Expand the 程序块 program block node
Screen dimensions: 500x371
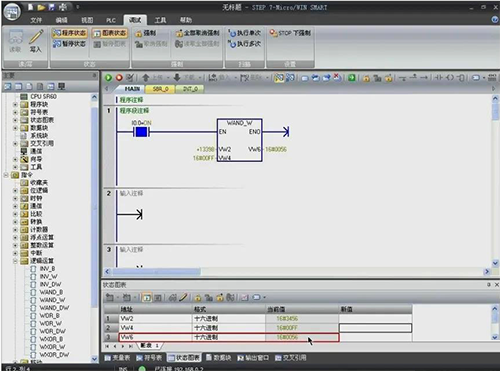pos(15,104)
